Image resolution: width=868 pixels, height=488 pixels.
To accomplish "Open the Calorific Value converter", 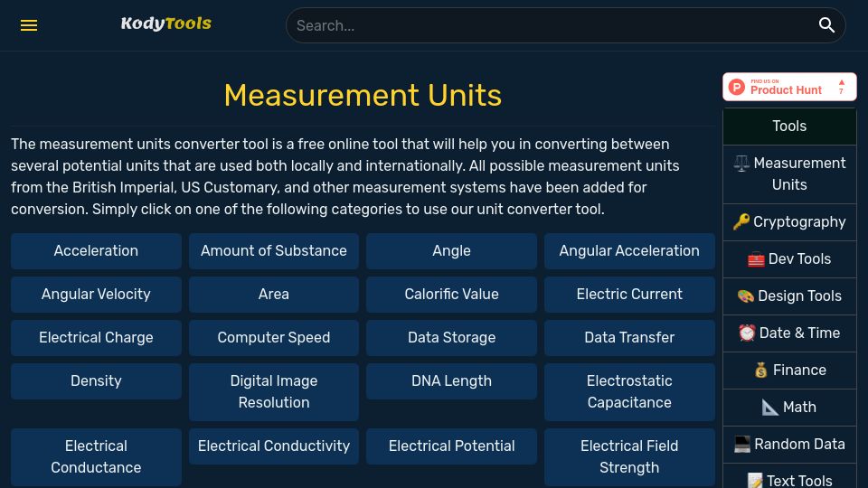I will coord(452,295).
